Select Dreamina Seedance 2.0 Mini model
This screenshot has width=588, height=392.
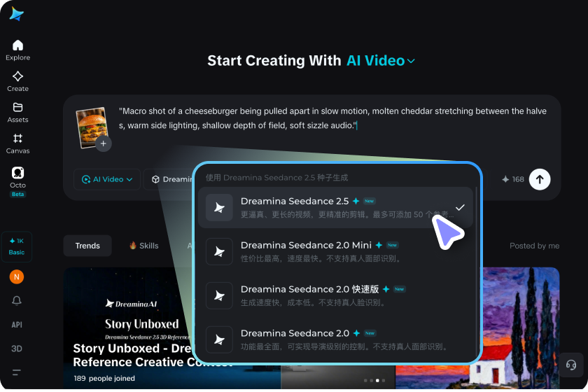point(335,251)
